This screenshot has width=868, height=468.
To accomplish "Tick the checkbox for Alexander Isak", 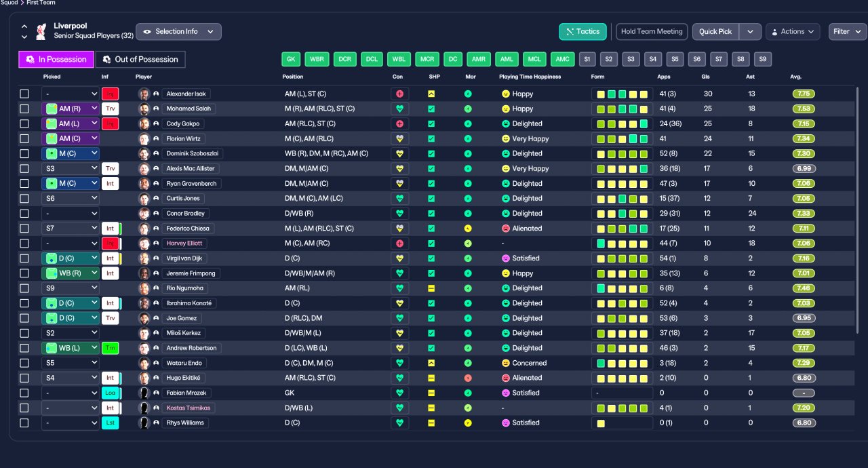I will 24,94.
